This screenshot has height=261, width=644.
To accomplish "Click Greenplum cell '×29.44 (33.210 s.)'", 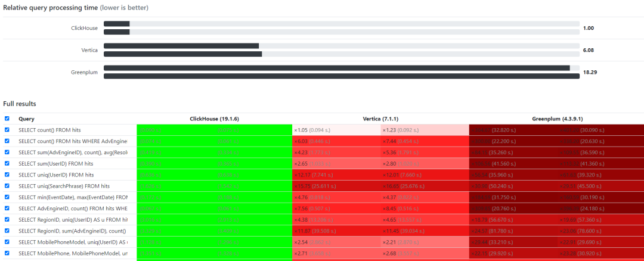I will 513,242.
